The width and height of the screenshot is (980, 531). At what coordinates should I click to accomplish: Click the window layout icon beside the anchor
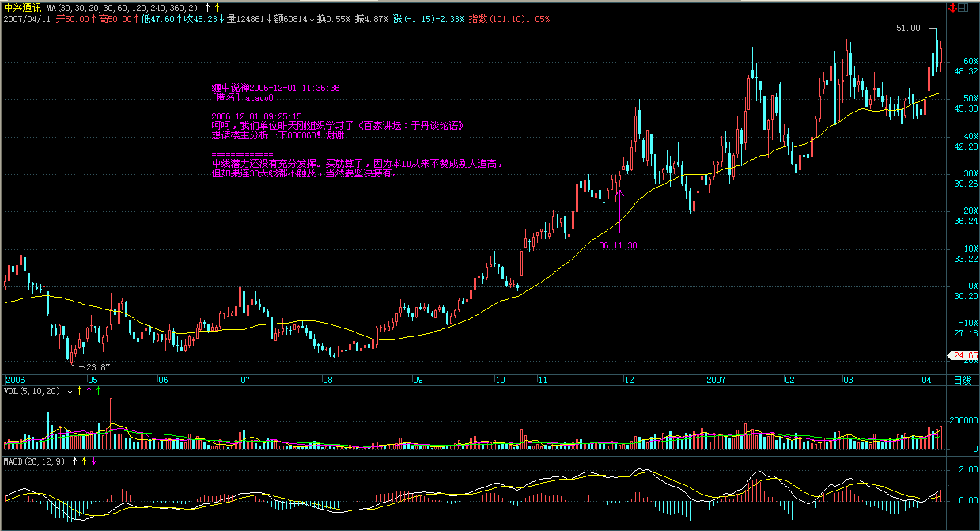pyautogui.click(x=963, y=8)
